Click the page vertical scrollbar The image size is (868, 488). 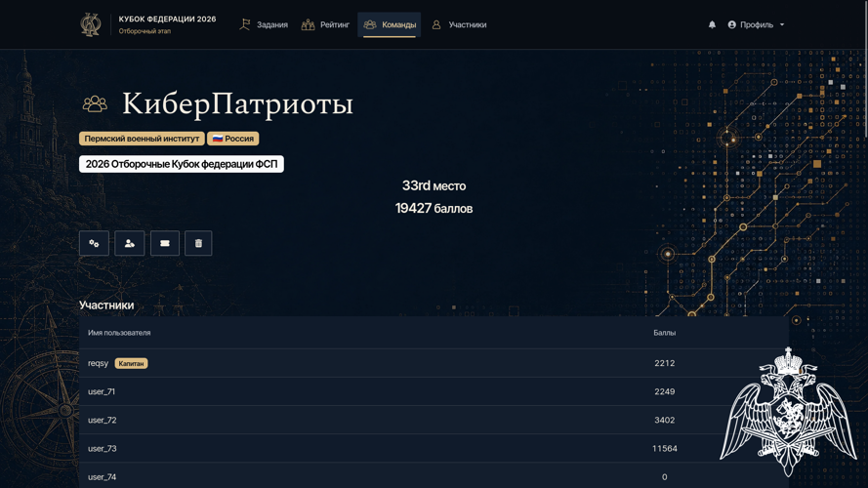(865, 69)
